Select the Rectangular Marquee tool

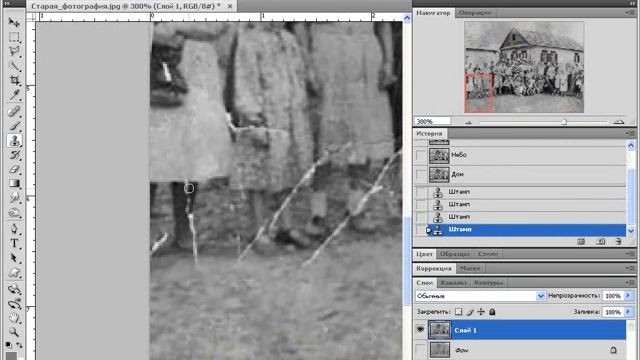coord(14,37)
